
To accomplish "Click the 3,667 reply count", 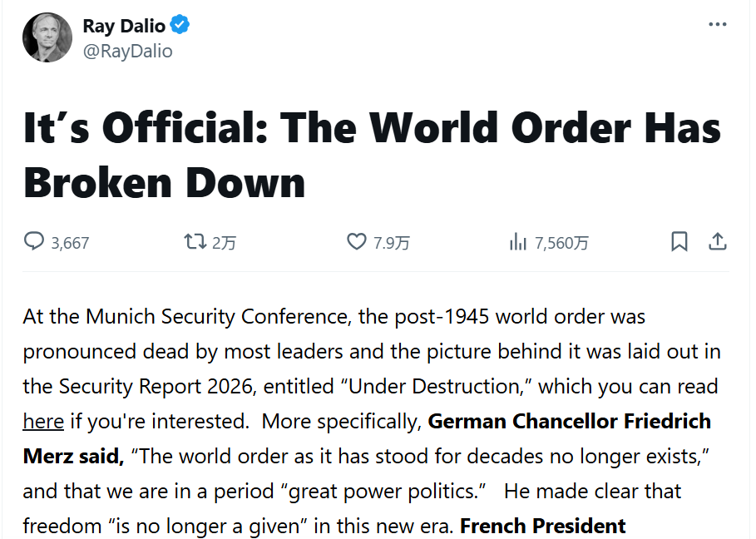I will point(70,243).
